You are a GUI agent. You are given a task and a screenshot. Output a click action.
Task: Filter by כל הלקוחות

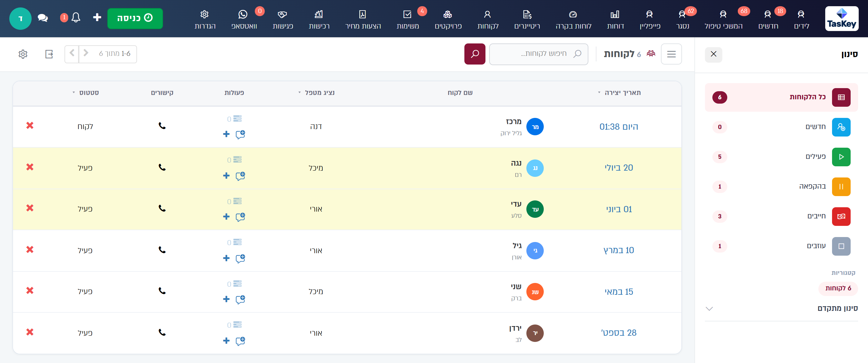tap(781, 97)
